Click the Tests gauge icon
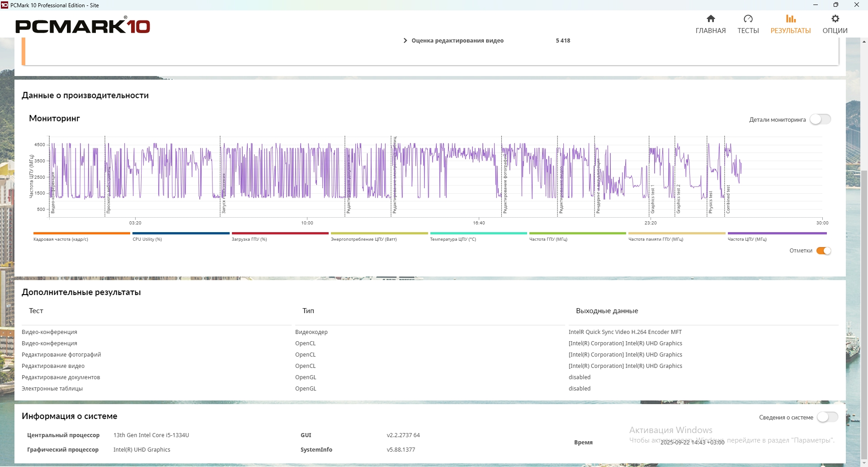The height and width of the screenshot is (467, 868). pyautogui.click(x=748, y=19)
